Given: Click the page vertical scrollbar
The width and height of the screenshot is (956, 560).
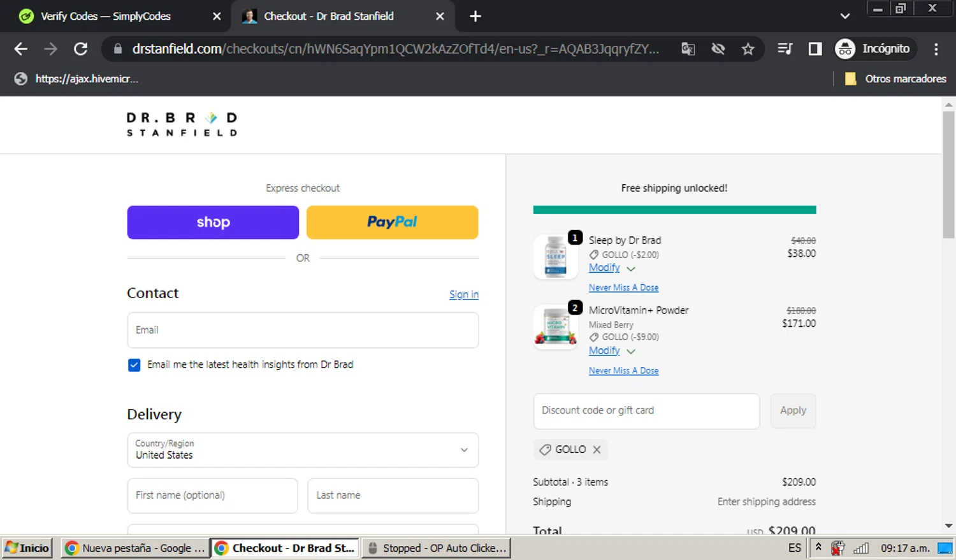Looking at the screenshot, I should tap(948, 175).
